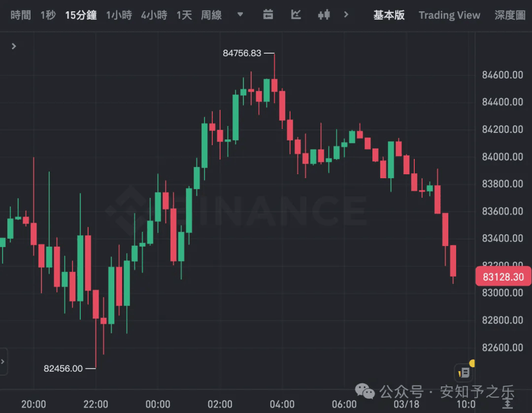The image size is (532, 413).
Task: Click the chevron to show more chart tools
Action: click(346, 15)
